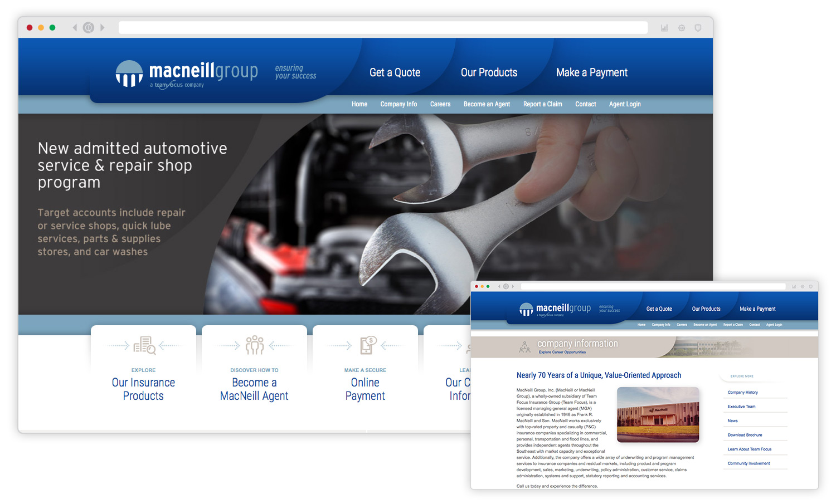Viewport: 836px width, 504px height.
Task: Click the people group agent icon
Action: tap(255, 345)
